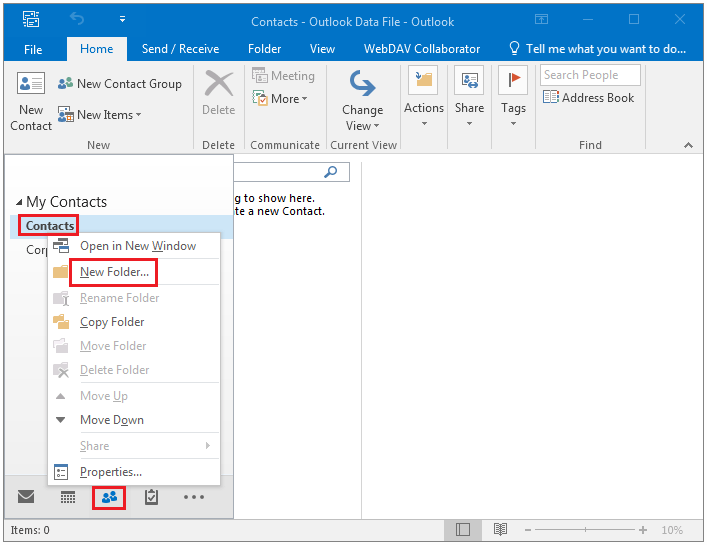The height and width of the screenshot is (545, 707).
Task: Click the Undo quick access icon
Action: tap(77, 19)
